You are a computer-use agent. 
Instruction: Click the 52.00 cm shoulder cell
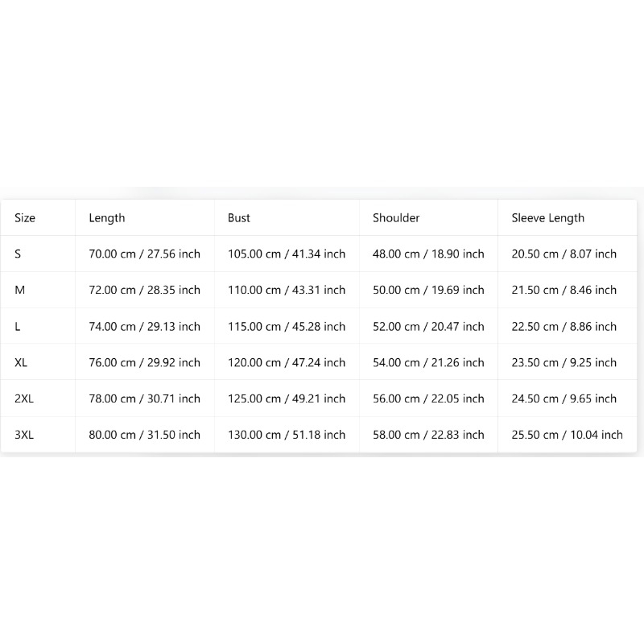pos(428,327)
